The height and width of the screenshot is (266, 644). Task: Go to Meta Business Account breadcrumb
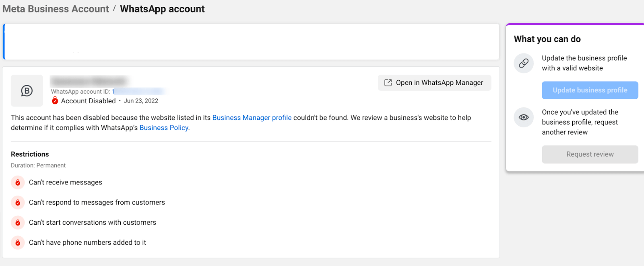click(x=56, y=9)
